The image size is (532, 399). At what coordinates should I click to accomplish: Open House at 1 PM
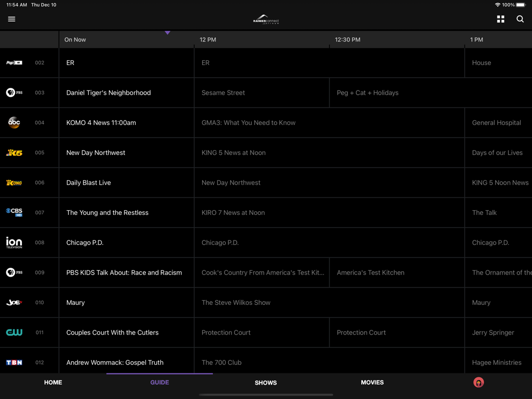498,63
